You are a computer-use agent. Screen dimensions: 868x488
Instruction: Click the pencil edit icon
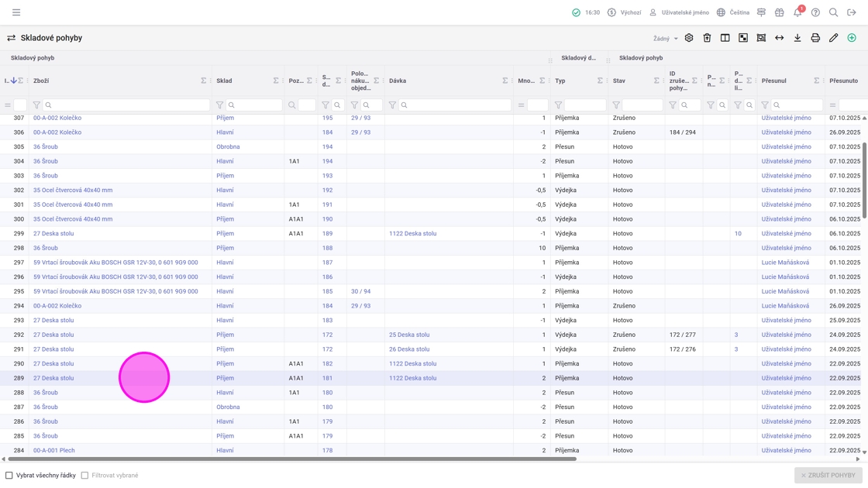pyautogui.click(x=834, y=38)
